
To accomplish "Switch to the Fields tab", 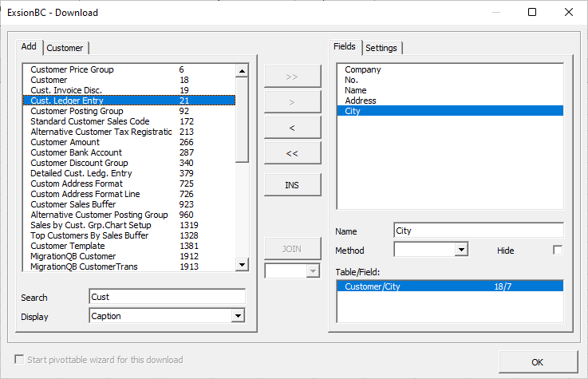I will [x=345, y=47].
